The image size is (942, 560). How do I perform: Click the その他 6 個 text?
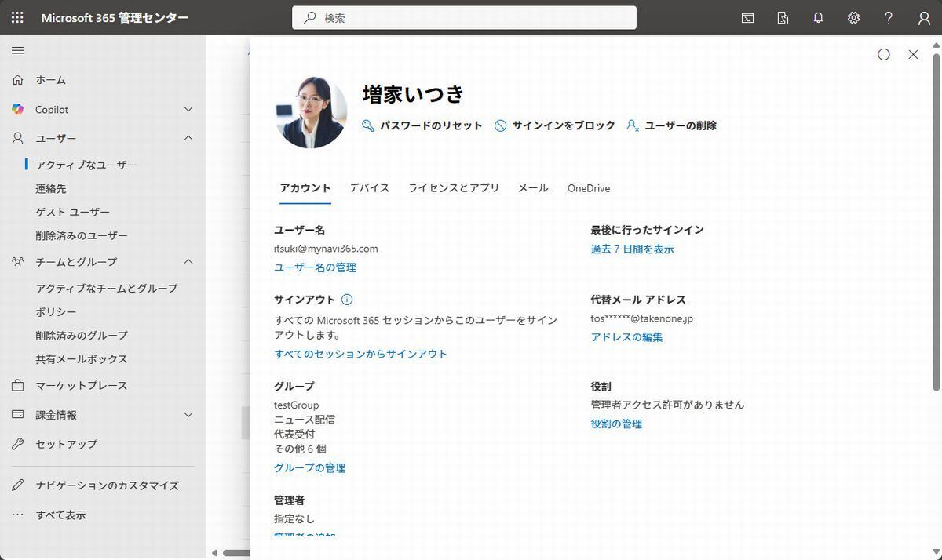(300, 449)
